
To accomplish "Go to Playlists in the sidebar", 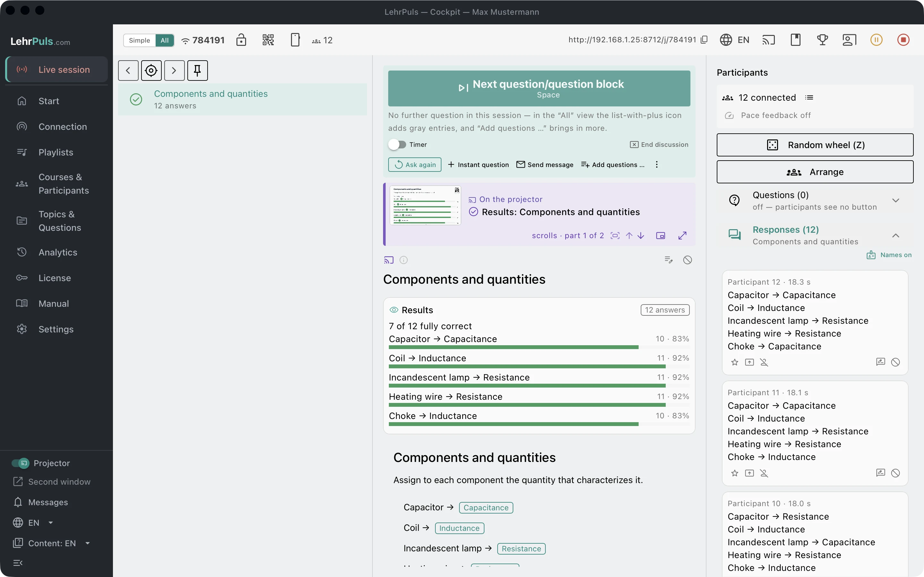I will (x=56, y=152).
